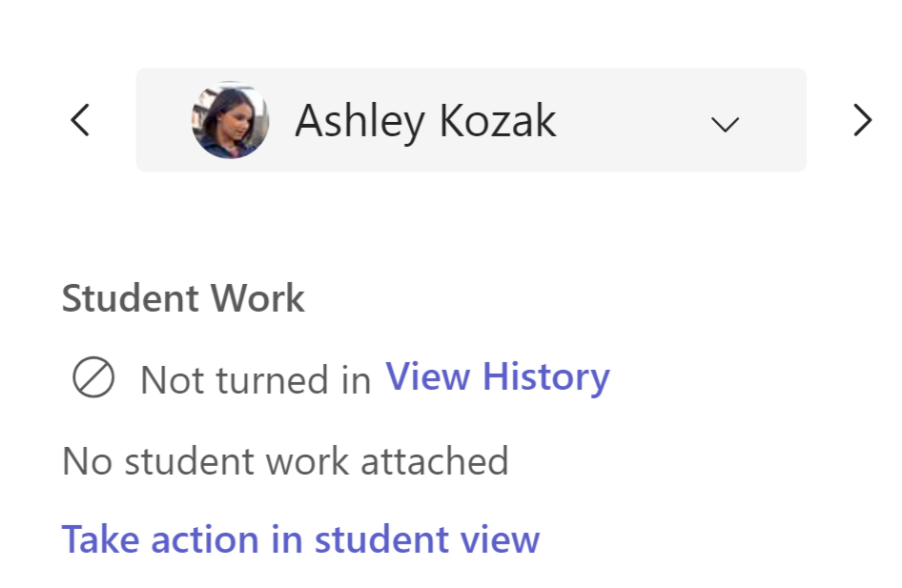Show the student dropdown using the down arrow

(x=726, y=123)
